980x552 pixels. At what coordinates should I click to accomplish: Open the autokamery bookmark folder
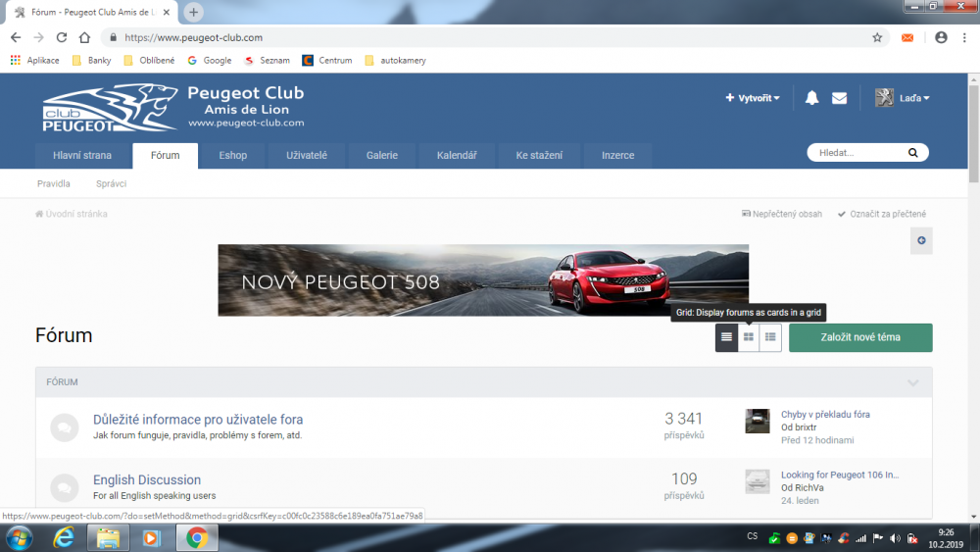[x=395, y=60]
